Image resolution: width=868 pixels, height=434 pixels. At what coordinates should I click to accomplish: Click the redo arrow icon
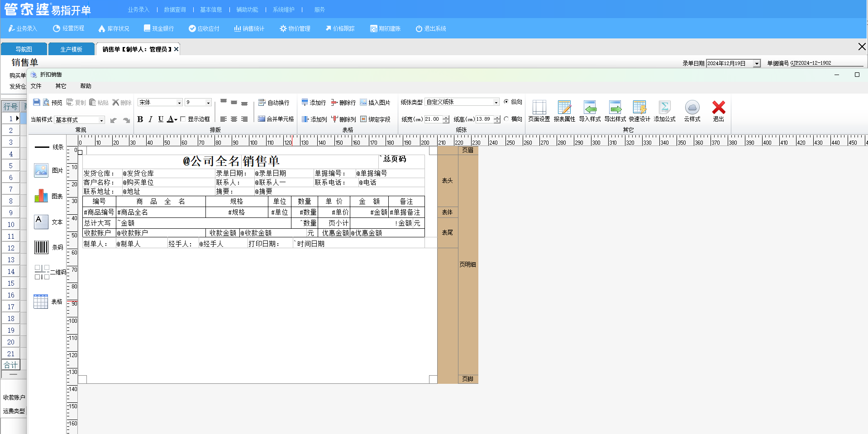[126, 120]
